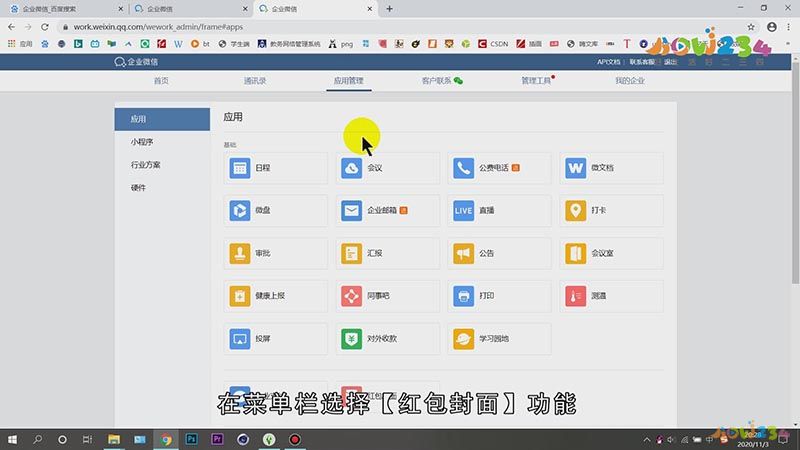Bookmark this page with star icon
The width and height of the screenshot is (800, 450).
751,27
